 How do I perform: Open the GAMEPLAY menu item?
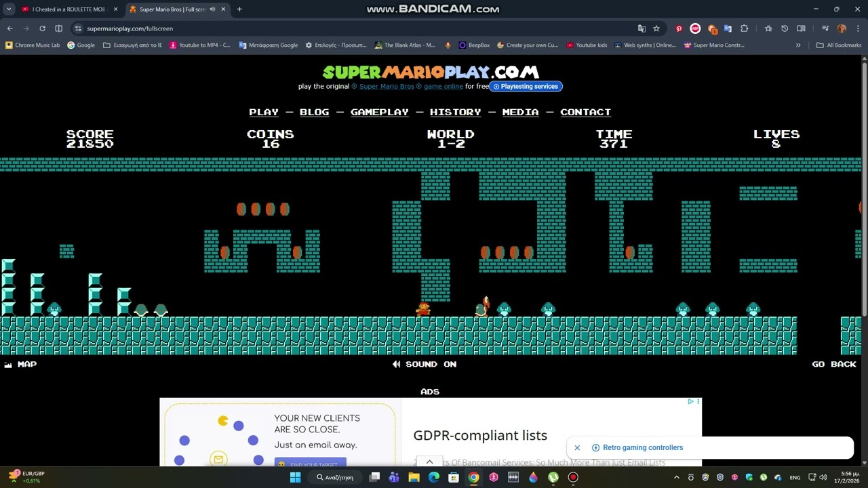pyautogui.click(x=380, y=112)
